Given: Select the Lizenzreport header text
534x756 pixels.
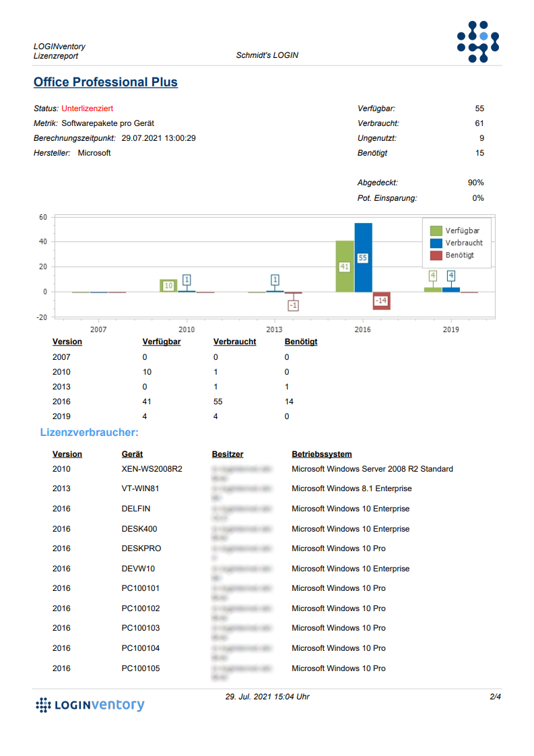Looking at the screenshot, I should pos(55,56).
